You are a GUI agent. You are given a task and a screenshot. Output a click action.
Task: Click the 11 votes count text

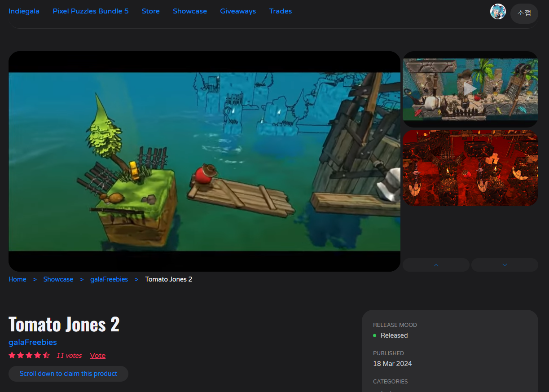coord(69,356)
